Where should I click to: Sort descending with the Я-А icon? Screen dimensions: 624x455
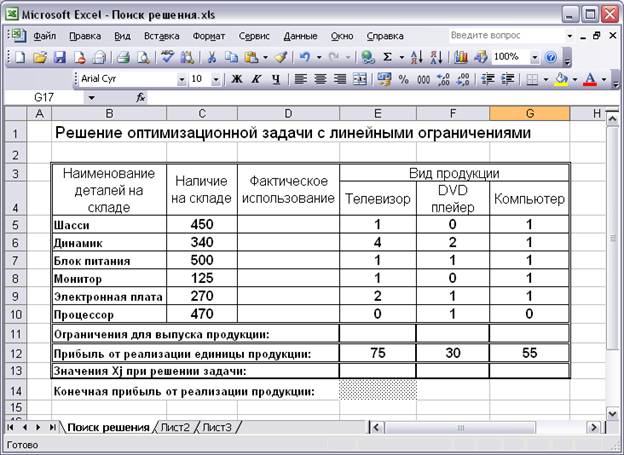click(x=436, y=57)
